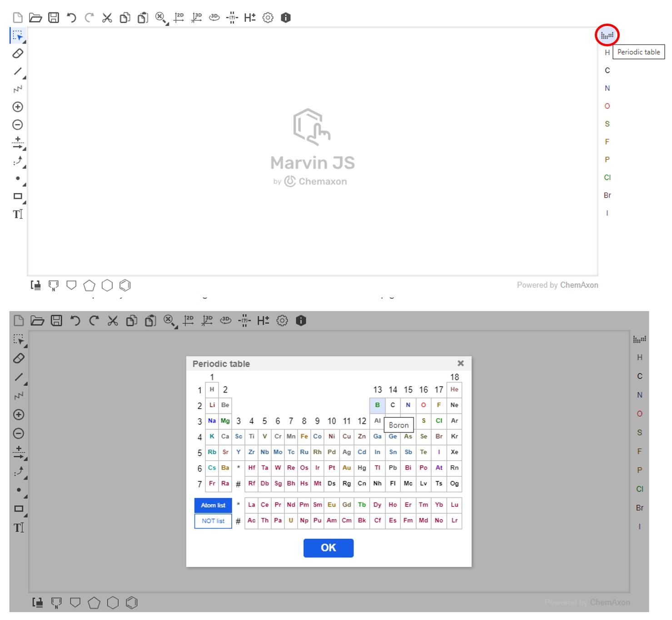Screen dimensions: 672x620
Task: Click decrease charge minus icon upper editor
Action: 18,124
